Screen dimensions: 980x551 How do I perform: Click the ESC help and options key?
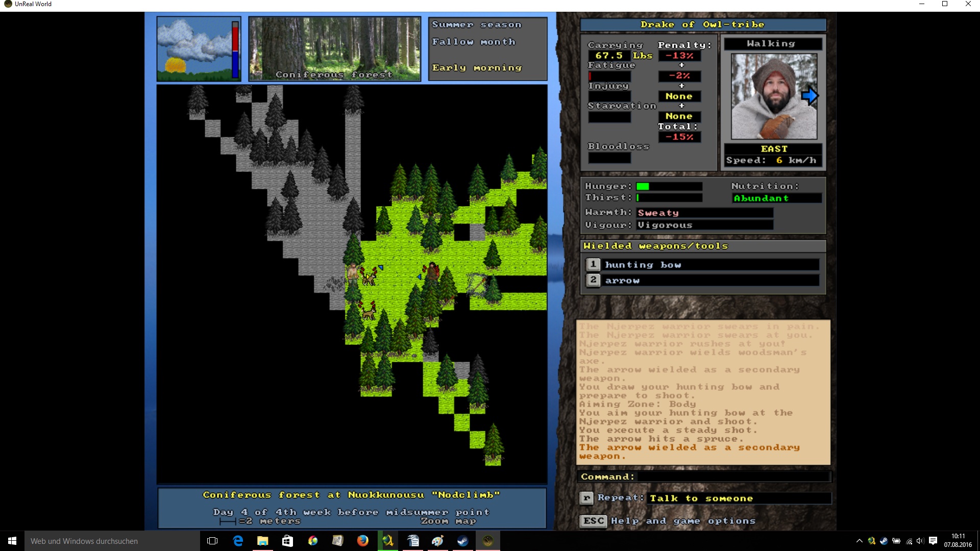tap(593, 521)
